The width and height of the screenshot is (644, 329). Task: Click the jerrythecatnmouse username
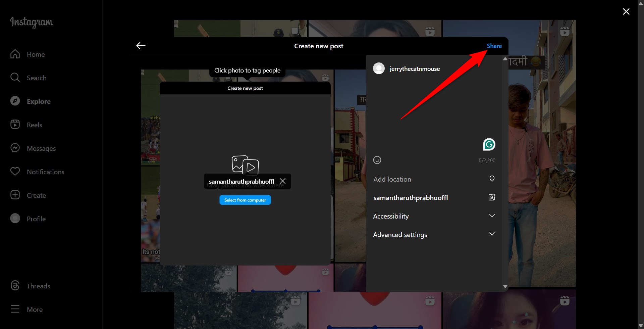415,69
